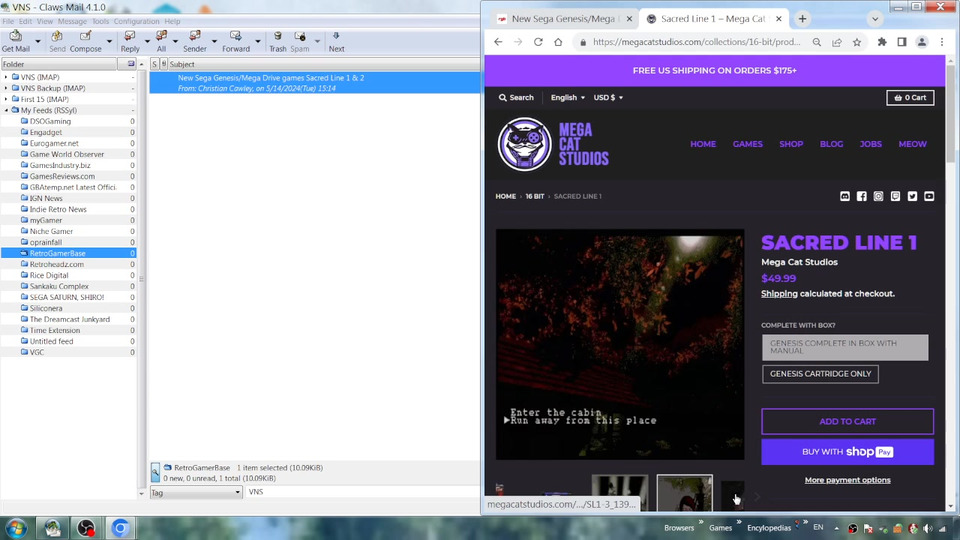Click the Trash toolbar icon

(277, 41)
